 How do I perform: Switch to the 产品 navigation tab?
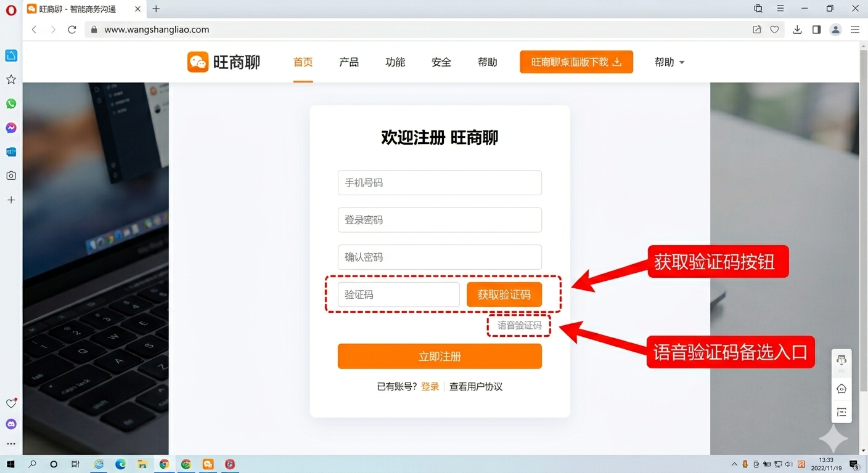pyautogui.click(x=349, y=62)
